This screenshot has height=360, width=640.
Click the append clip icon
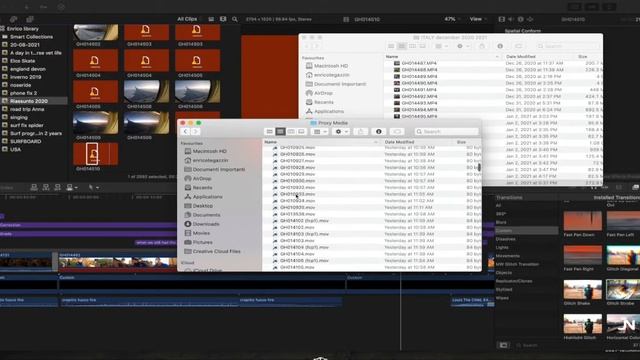[x=58, y=187]
